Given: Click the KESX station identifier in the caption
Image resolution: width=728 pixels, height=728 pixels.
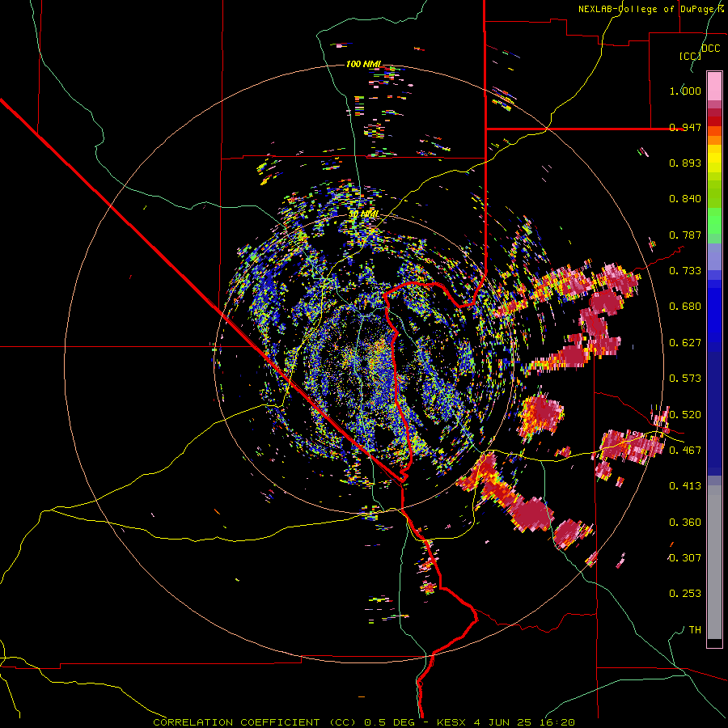Looking at the screenshot, I should pyautogui.click(x=451, y=722).
